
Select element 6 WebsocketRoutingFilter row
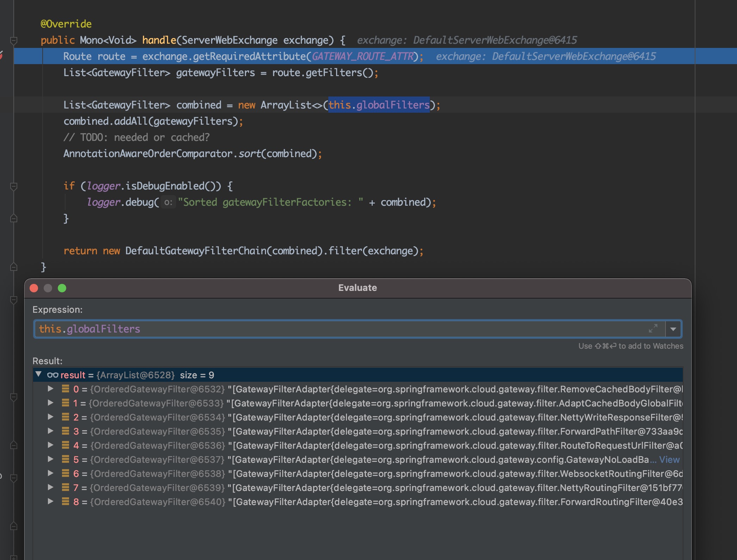(352, 474)
